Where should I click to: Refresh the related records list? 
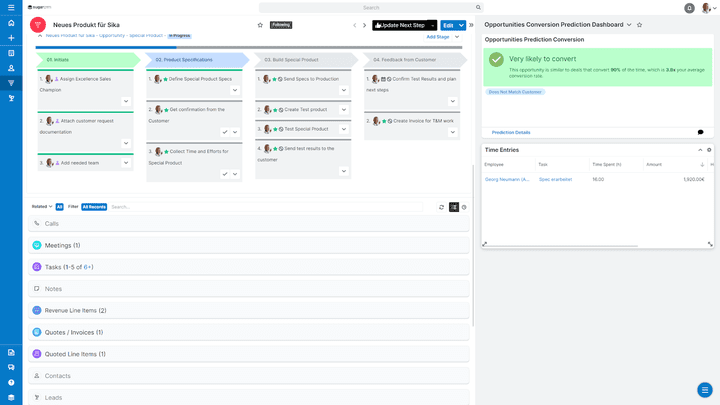pyautogui.click(x=441, y=207)
